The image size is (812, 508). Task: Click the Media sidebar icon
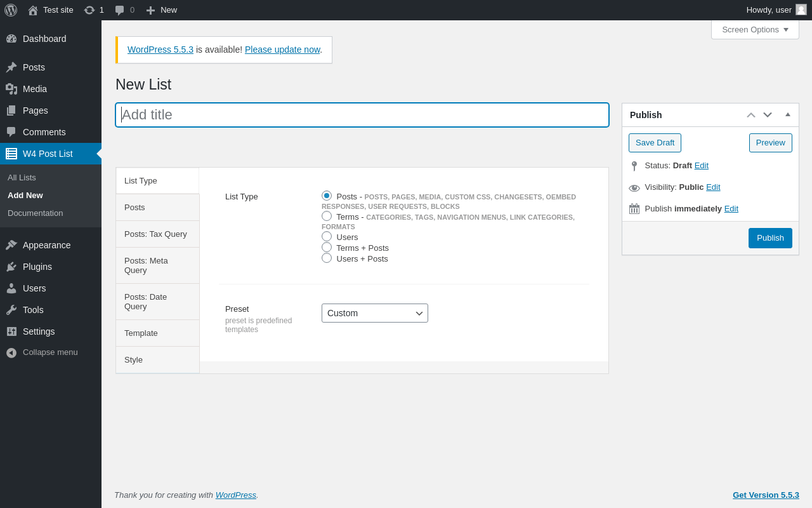11,89
